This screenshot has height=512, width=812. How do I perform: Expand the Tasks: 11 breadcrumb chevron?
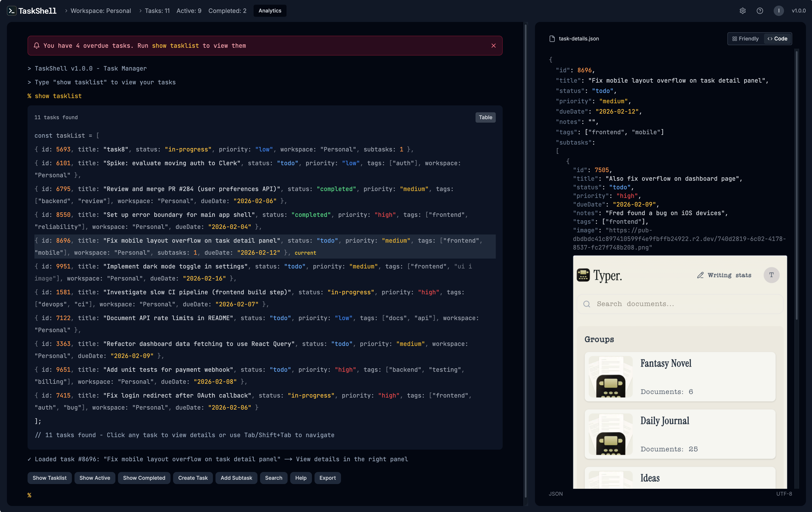[140, 11]
